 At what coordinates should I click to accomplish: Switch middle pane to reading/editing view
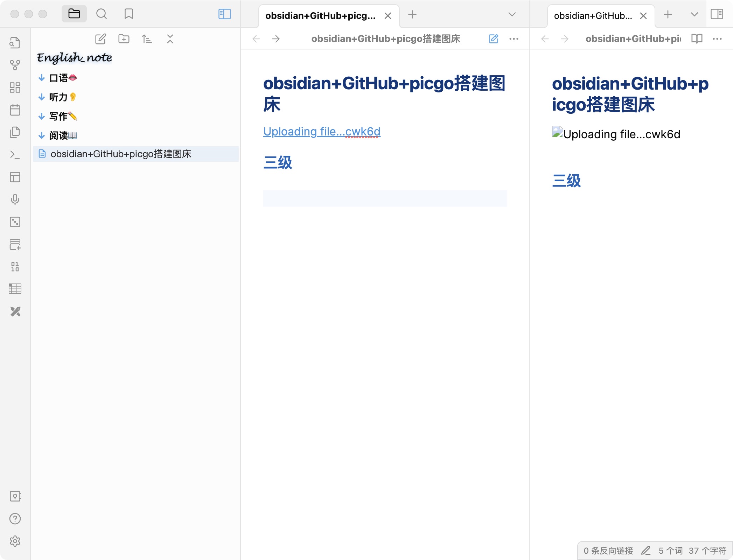(493, 39)
